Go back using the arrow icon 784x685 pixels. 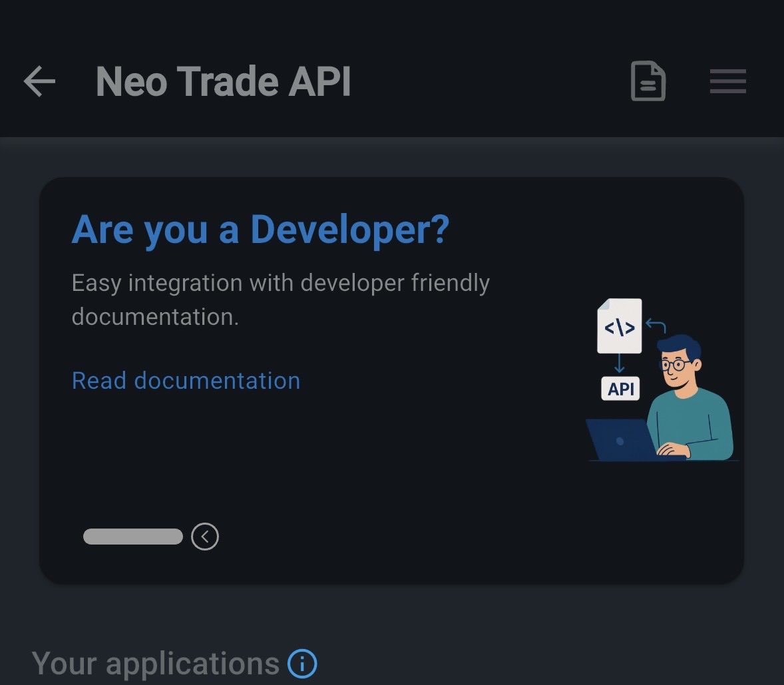(x=39, y=81)
